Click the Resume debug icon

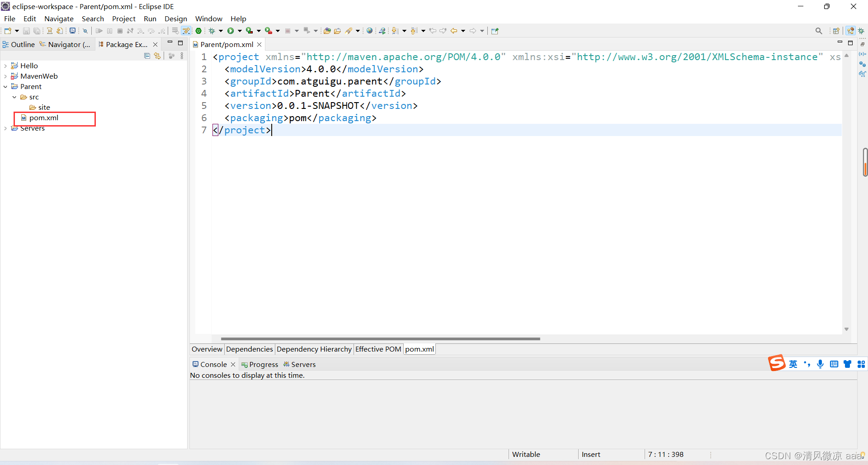99,31
